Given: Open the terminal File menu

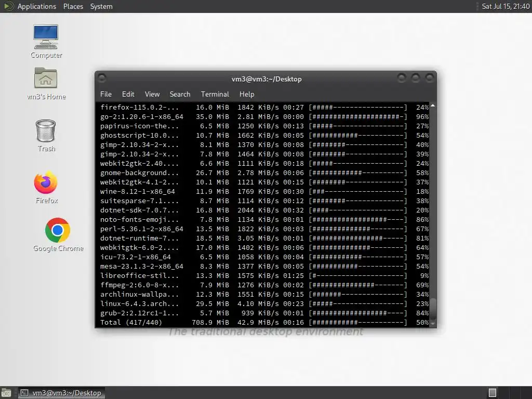Looking at the screenshot, I should click(x=106, y=94).
